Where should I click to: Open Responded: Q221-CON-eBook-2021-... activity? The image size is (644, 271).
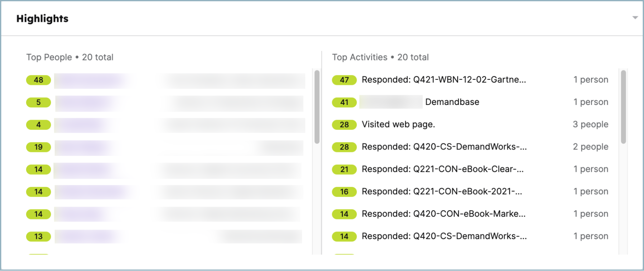pos(442,192)
